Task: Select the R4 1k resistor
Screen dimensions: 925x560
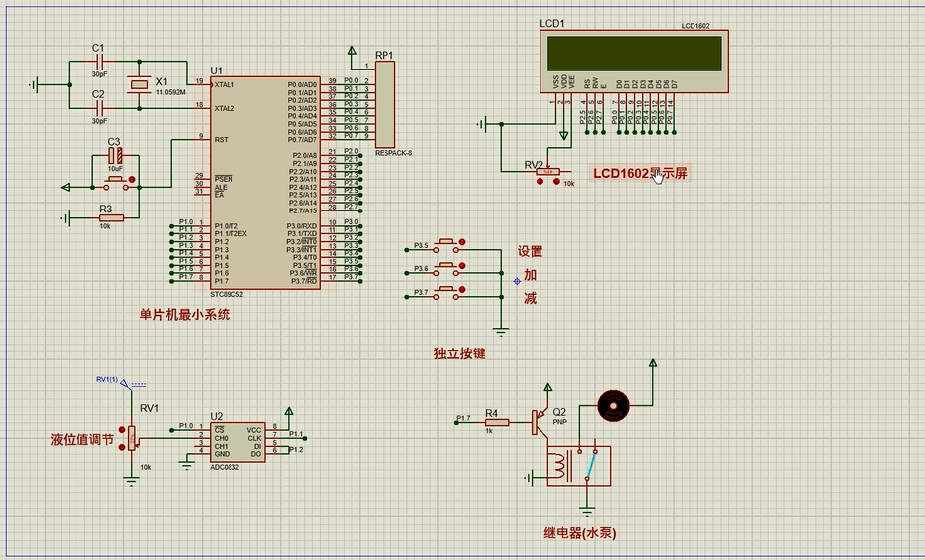Action: tap(496, 422)
